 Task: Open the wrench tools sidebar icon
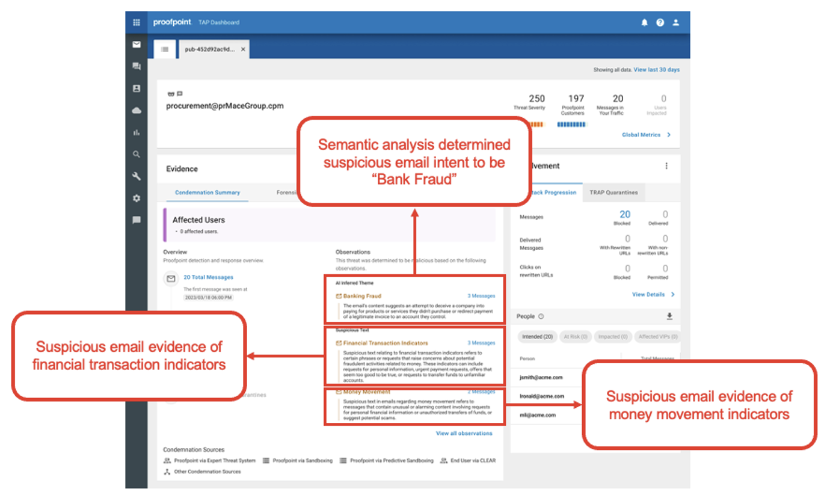coord(137,176)
